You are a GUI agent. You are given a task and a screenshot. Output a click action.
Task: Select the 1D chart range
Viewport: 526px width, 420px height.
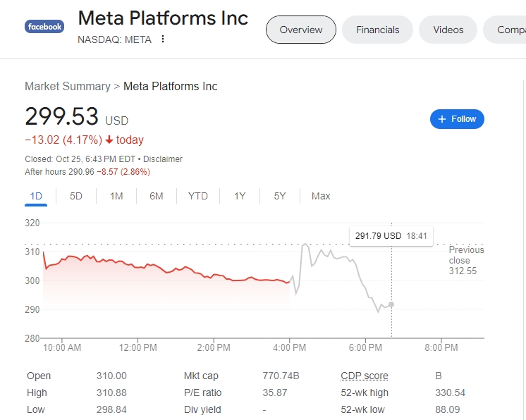coord(36,196)
